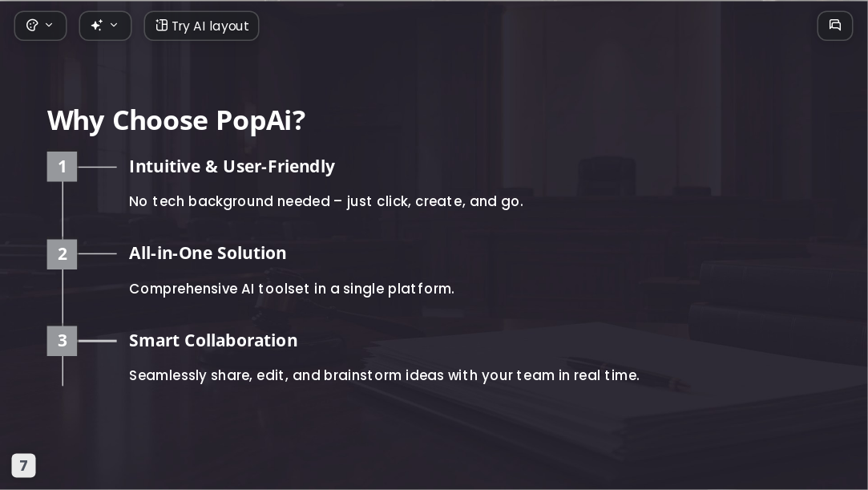The width and height of the screenshot is (868, 490).
Task: Open the comments icon at top right
Action: (835, 26)
